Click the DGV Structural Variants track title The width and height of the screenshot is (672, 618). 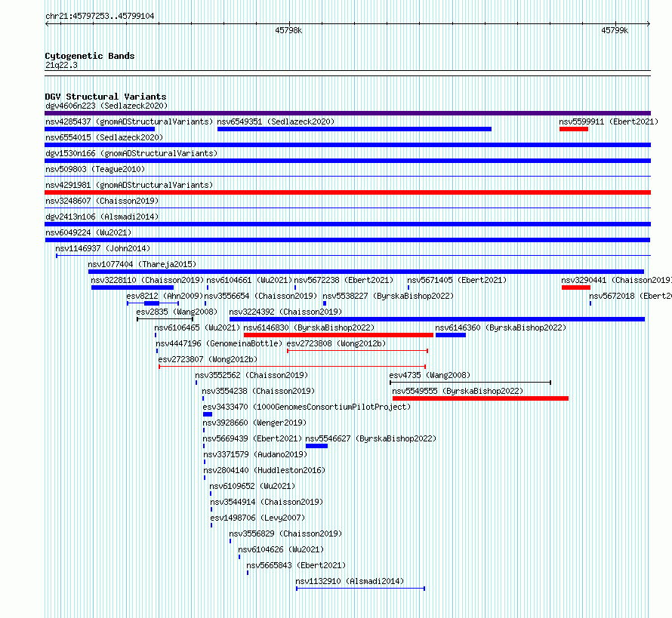pyautogui.click(x=106, y=97)
